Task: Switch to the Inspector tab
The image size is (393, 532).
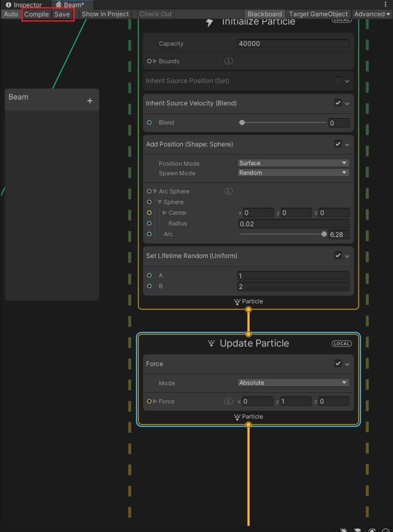Action: tap(24, 5)
